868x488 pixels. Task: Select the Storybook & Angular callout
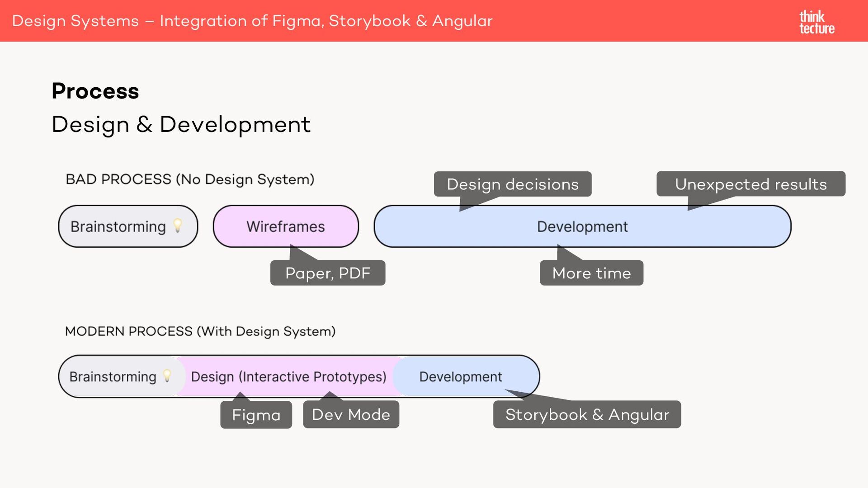point(587,414)
